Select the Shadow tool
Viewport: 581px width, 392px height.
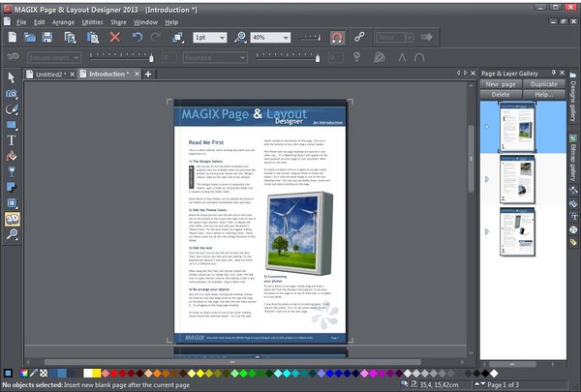click(11, 187)
